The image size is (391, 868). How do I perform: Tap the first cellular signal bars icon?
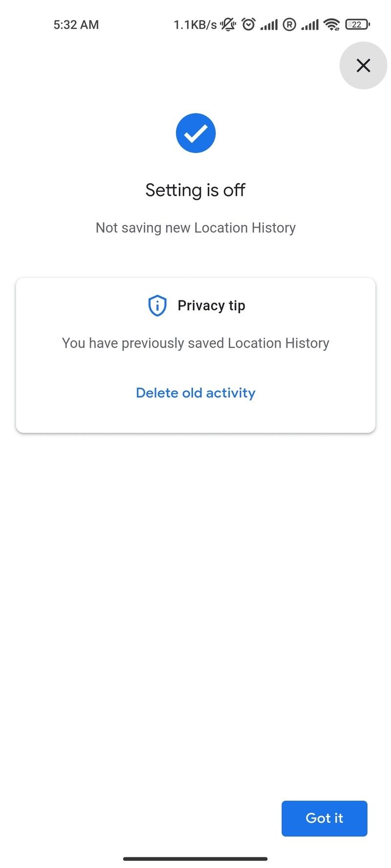click(x=269, y=24)
